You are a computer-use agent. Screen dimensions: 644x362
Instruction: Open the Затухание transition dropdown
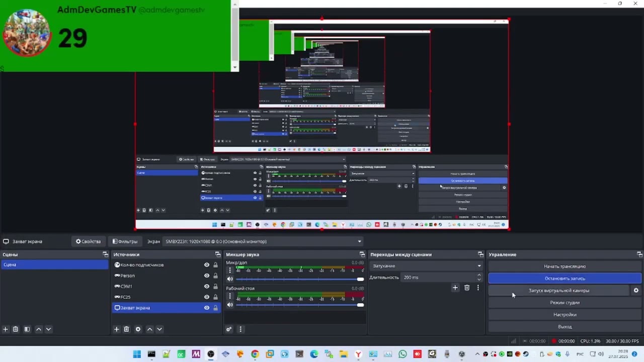click(x=426, y=266)
